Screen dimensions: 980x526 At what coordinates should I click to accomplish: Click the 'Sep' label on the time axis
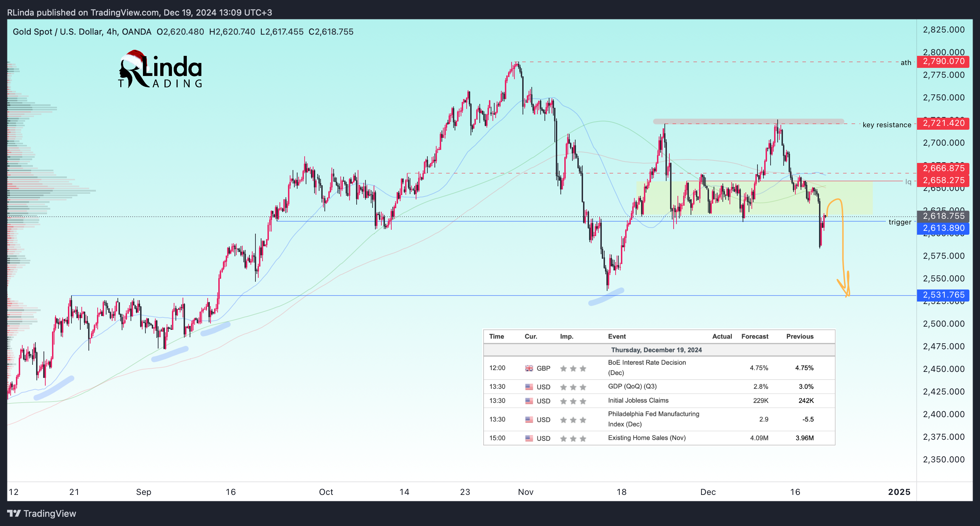tap(143, 492)
